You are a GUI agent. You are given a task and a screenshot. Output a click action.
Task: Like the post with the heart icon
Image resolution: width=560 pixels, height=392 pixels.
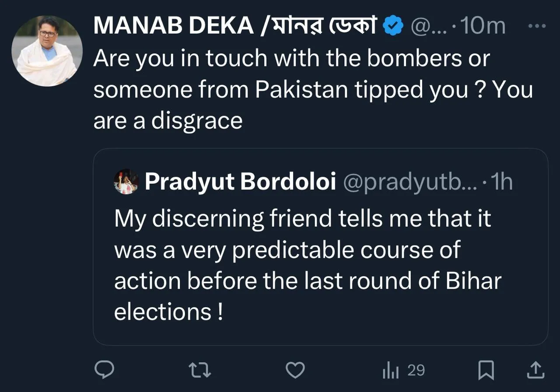point(295,370)
